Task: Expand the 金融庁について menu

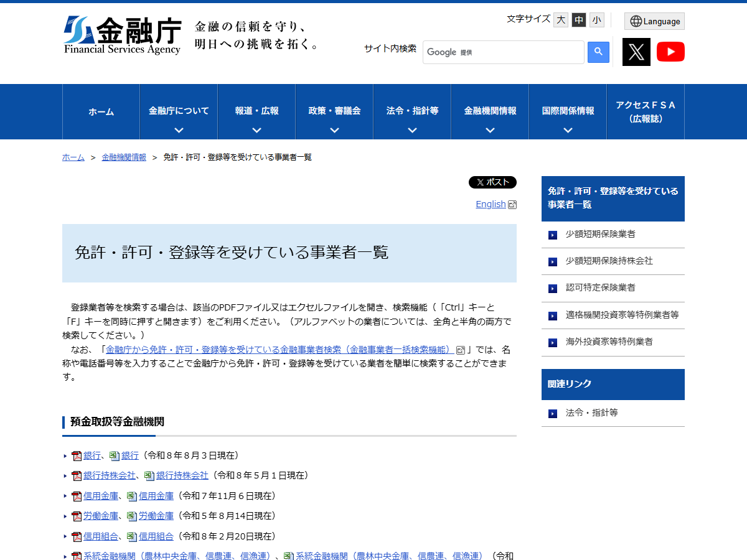Action: coord(179,112)
